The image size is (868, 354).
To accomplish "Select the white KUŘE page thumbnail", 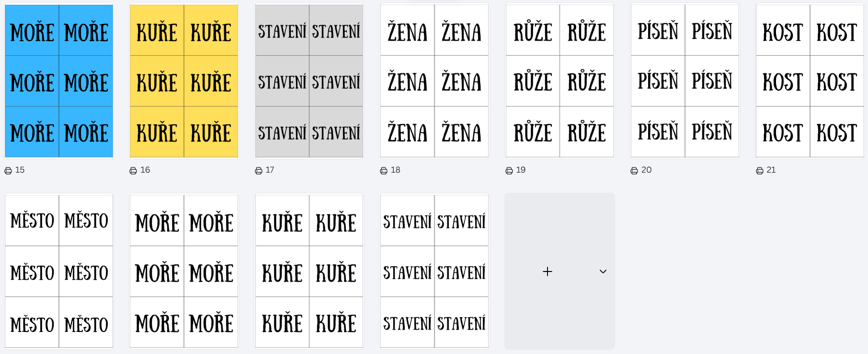I will [x=309, y=271].
